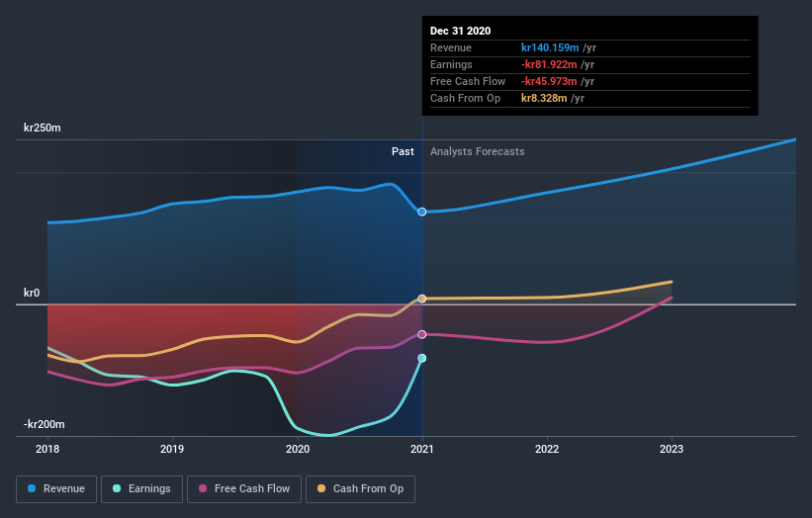Click the kr140.159m revenue value
812x518 pixels.
pyautogui.click(x=550, y=47)
